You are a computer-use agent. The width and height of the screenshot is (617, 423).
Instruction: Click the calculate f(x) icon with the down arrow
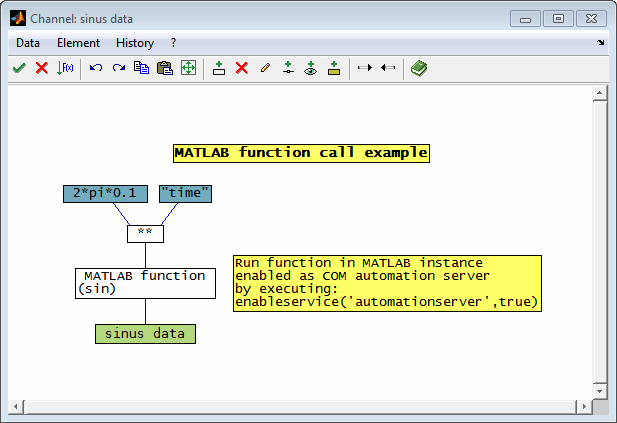(65, 68)
